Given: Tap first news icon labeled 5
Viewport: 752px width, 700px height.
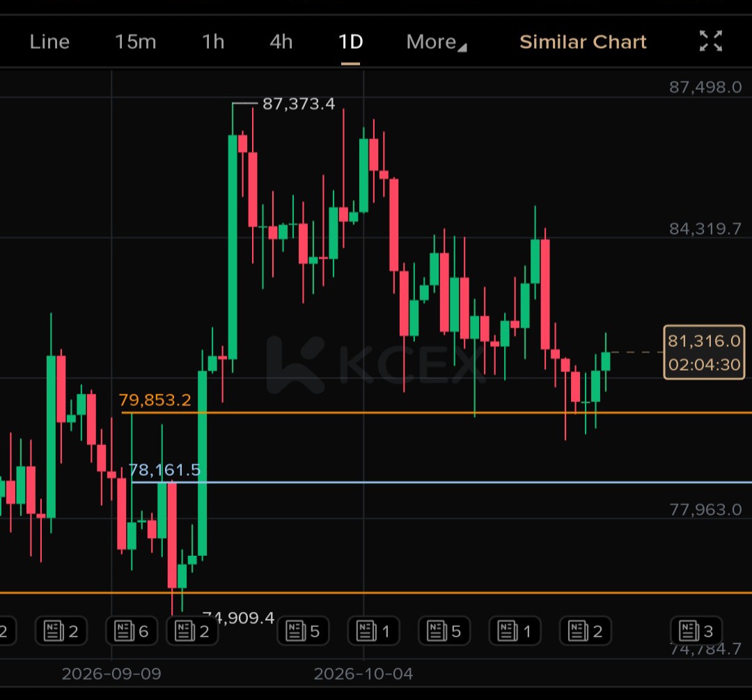Looking at the screenshot, I should click(303, 630).
